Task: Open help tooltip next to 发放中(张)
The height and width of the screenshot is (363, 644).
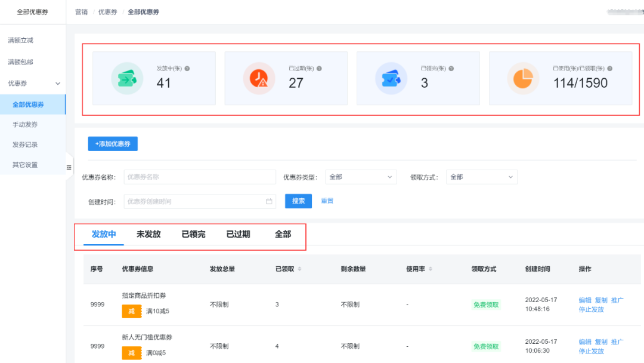Action: tap(187, 69)
